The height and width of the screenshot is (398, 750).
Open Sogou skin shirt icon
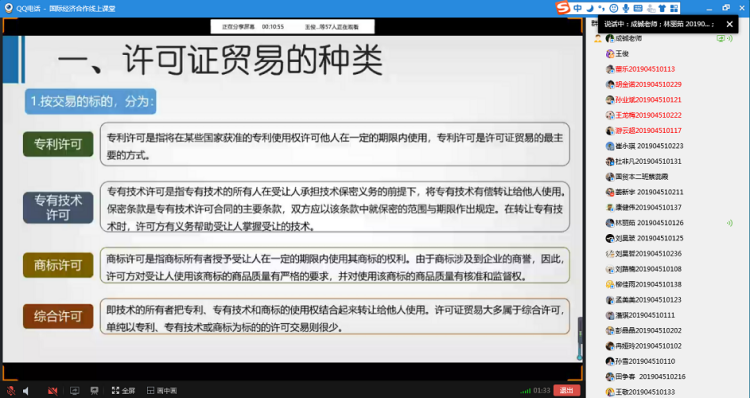[662, 8]
